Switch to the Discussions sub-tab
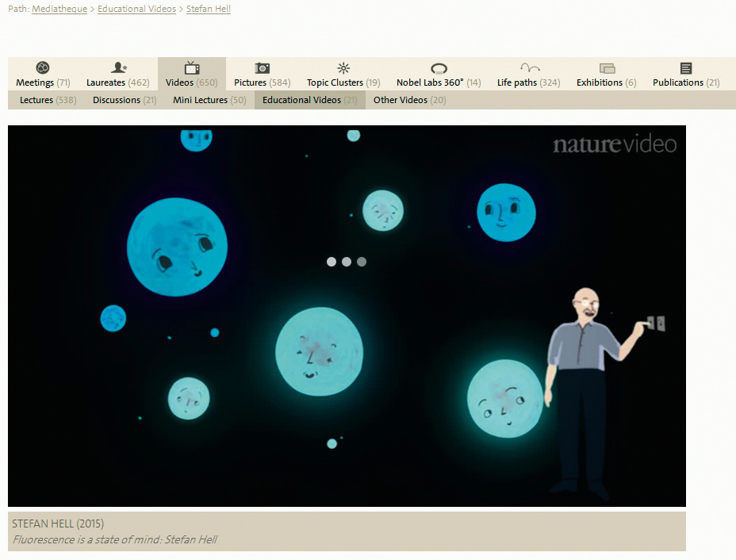This screenshot has width=736, height=560. click(x=125, y=100)
